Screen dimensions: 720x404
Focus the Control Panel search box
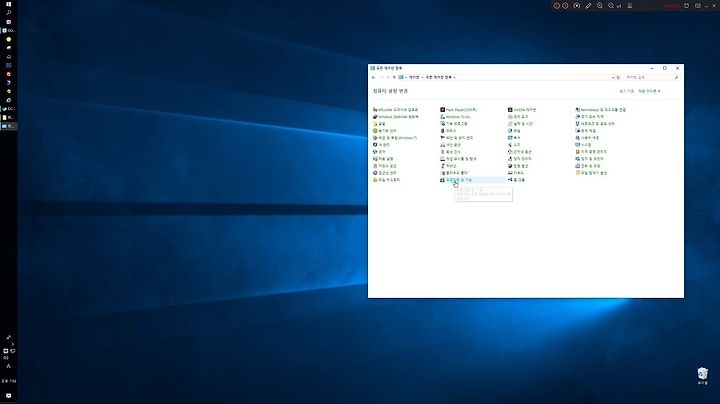point(651,77)
